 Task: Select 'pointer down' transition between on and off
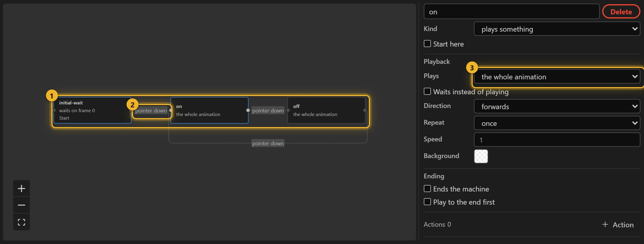[268, 111]
